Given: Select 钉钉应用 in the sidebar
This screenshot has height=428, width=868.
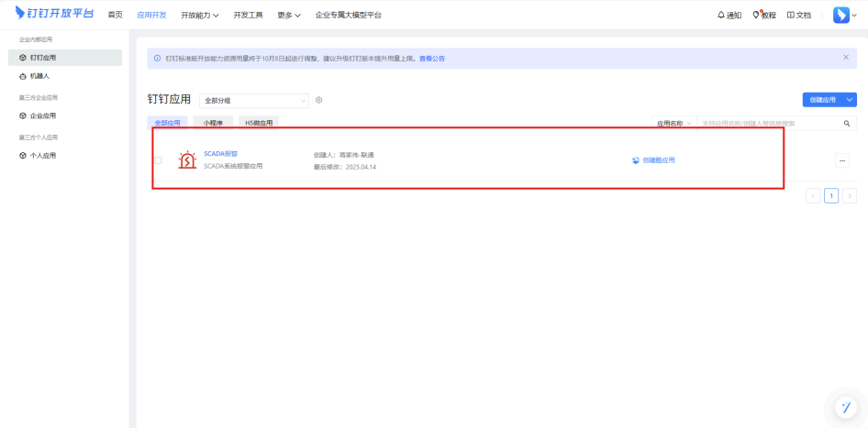Looking at the screenshot, I should pyautogui.click(x=65, y=58).
